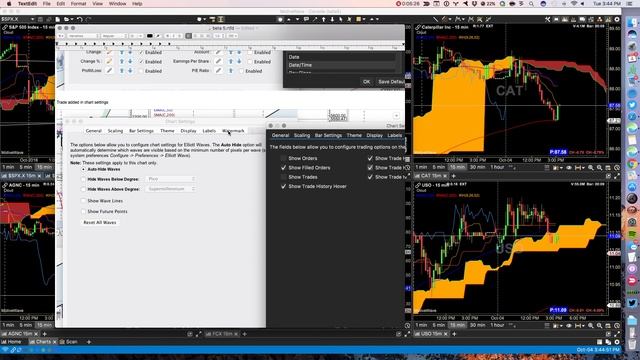Click the yellow color box dropdown in toolbar
This screenshot has height=360, width=640.
pyautogui.click(x=360, y=19)
